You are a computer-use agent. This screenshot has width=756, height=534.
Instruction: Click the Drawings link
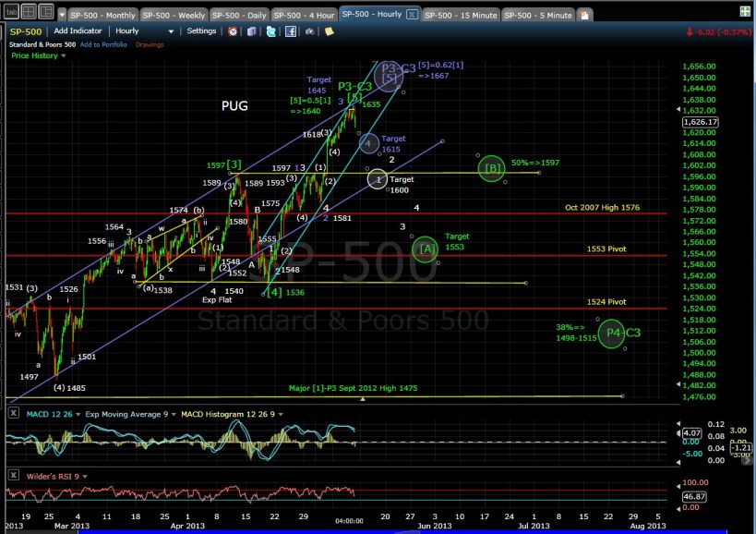[x=150, y=44]
